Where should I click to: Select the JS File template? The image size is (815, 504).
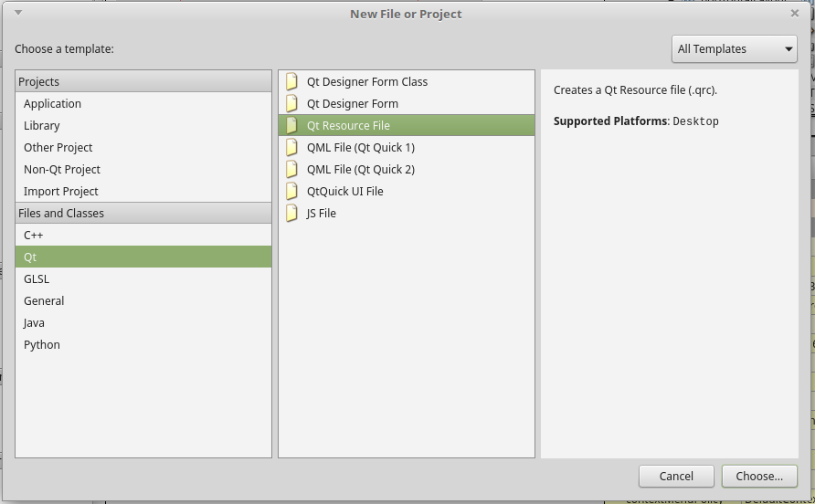pos(407,213)
